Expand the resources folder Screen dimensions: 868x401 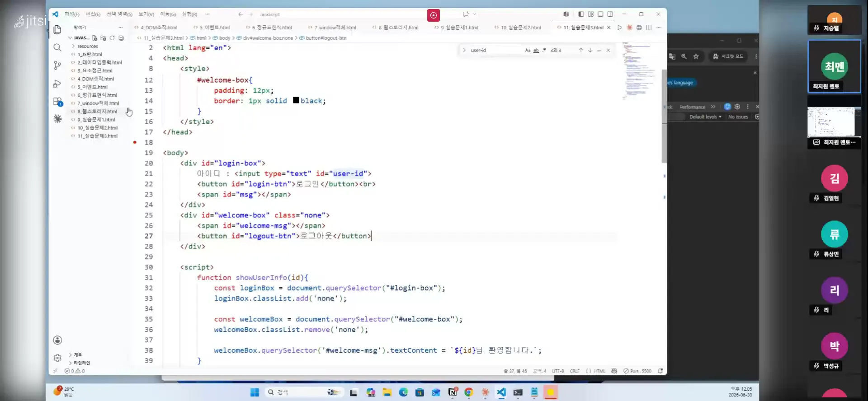(87, 46)
